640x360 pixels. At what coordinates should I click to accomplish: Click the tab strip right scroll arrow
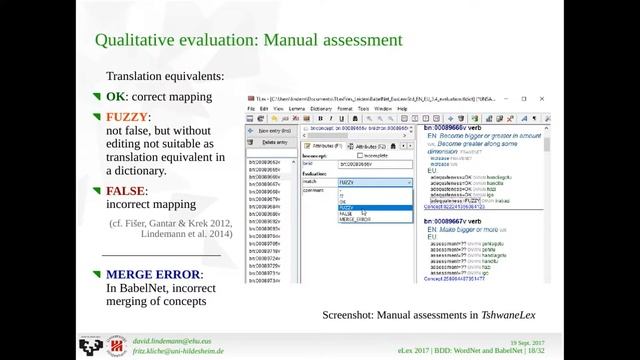pyautogui.click(x=410, y=146)
